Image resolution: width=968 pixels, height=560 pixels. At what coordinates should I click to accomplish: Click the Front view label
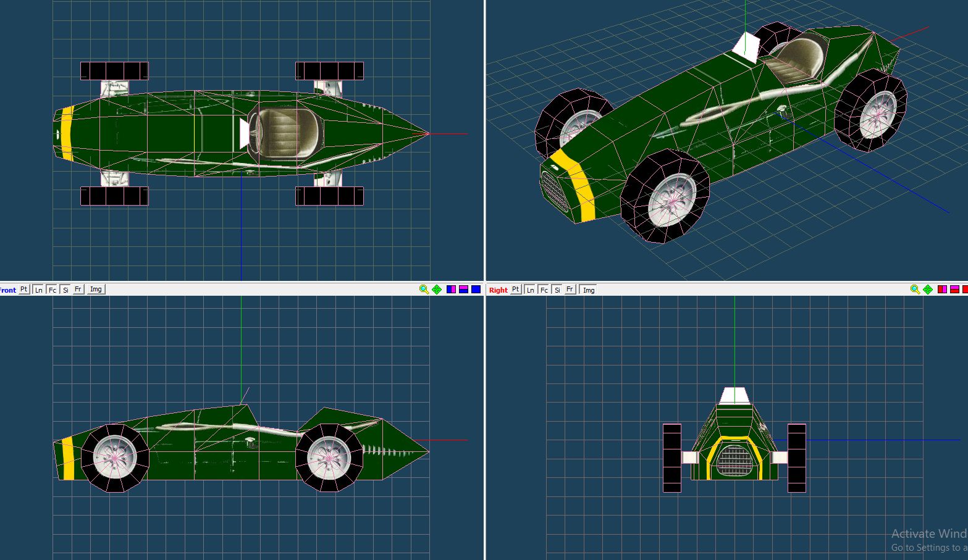tap(7, 290)
